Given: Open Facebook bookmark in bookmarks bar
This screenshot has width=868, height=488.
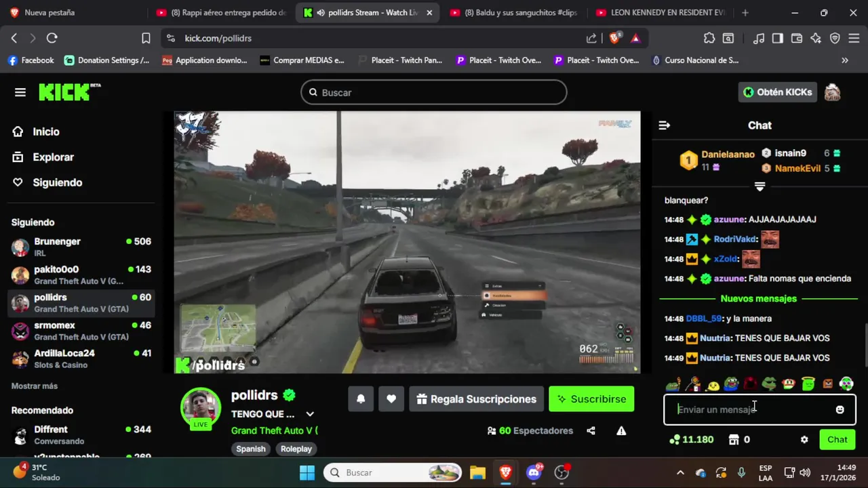Looking at the screenshot, I should click(31, 60).
